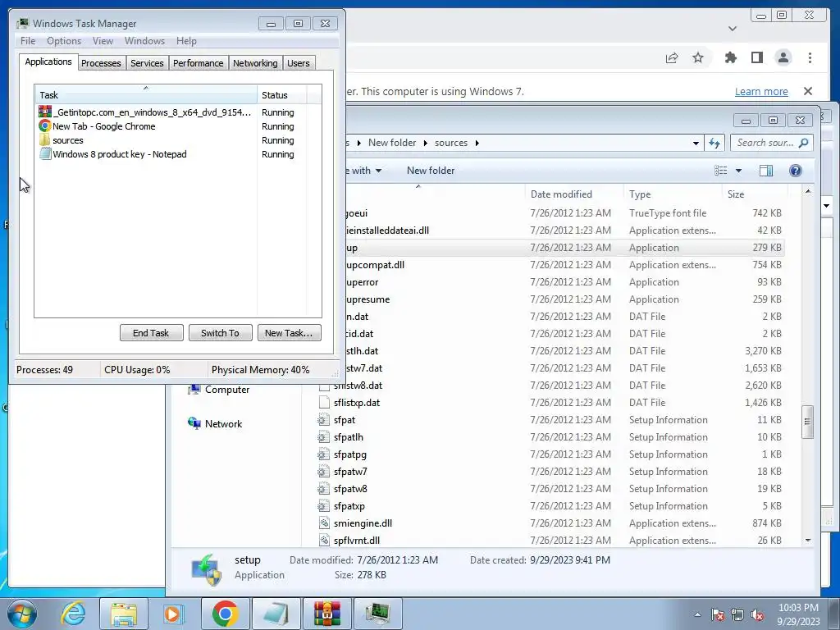
Task: Open Task Manager's Options menu
Action: 64,41
